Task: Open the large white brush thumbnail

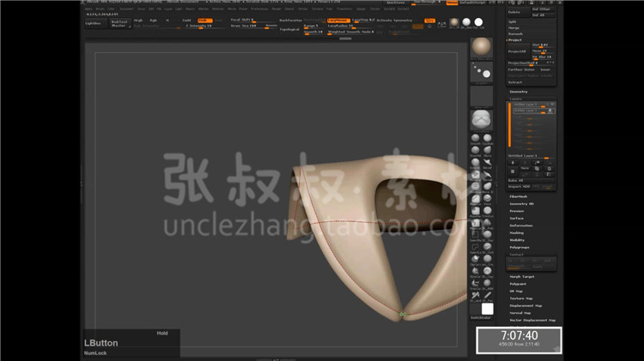Action: (481, 119)
